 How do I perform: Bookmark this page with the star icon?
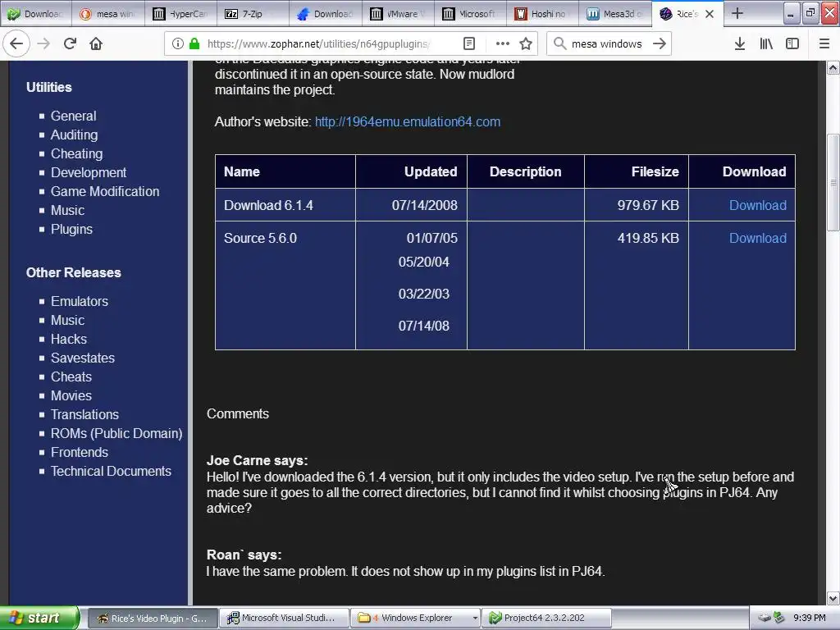pos(526,43)
